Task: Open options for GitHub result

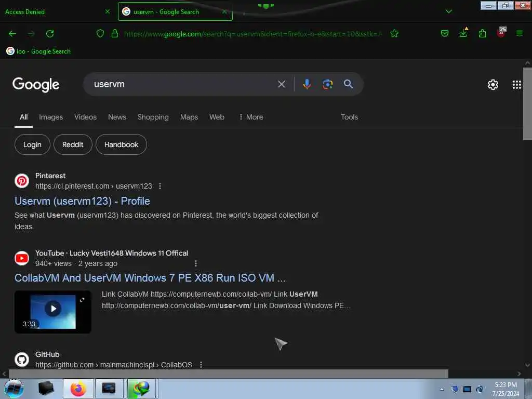Action: (x=201, y=365)
